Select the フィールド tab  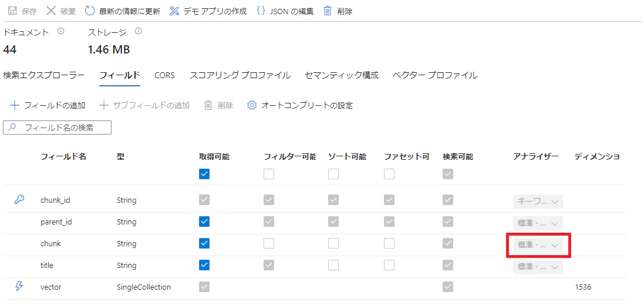coord(120,75)
